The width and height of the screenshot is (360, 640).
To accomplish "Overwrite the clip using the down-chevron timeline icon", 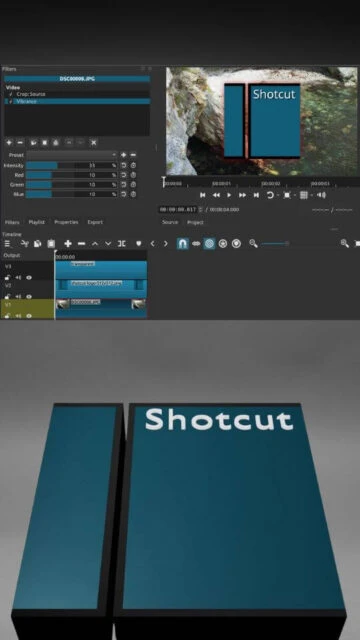I will 108,244.
